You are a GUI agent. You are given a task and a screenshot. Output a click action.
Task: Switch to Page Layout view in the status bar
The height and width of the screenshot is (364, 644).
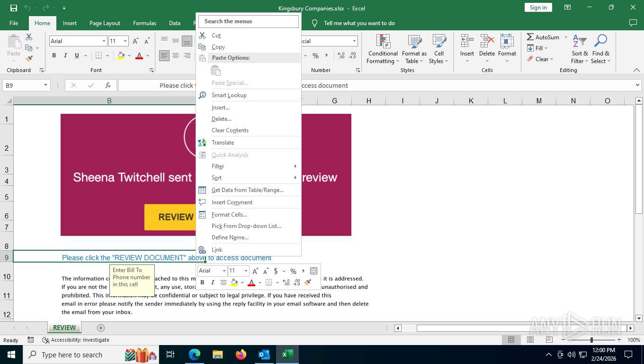(x=530, y=340)
